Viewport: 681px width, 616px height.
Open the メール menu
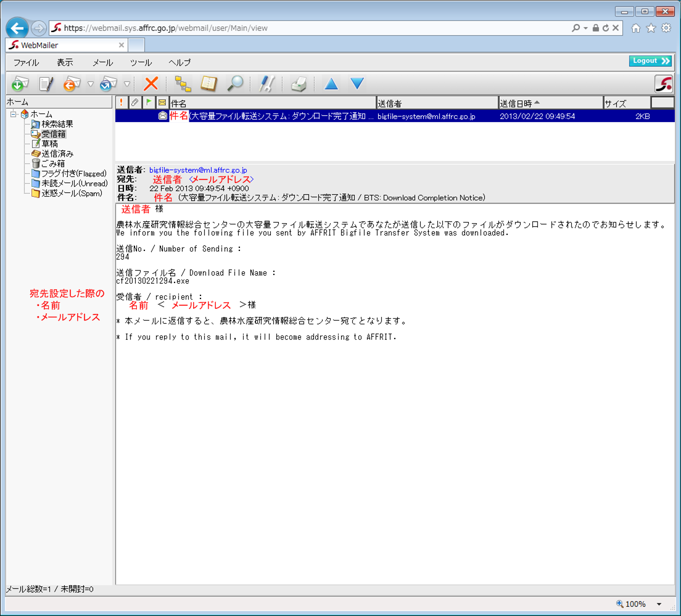coord(102,62)
